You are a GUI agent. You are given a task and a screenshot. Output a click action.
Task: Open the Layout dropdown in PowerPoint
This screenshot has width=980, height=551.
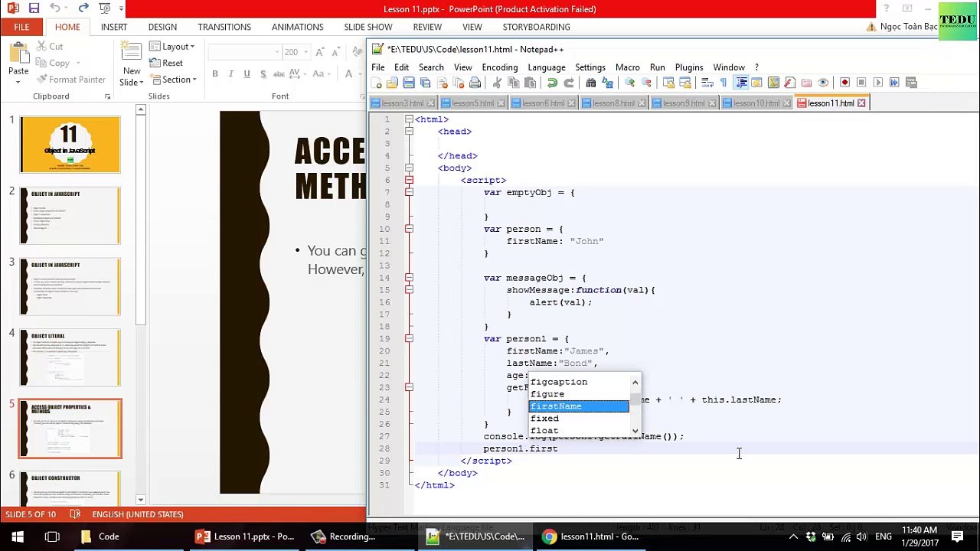tap(173, 47)
